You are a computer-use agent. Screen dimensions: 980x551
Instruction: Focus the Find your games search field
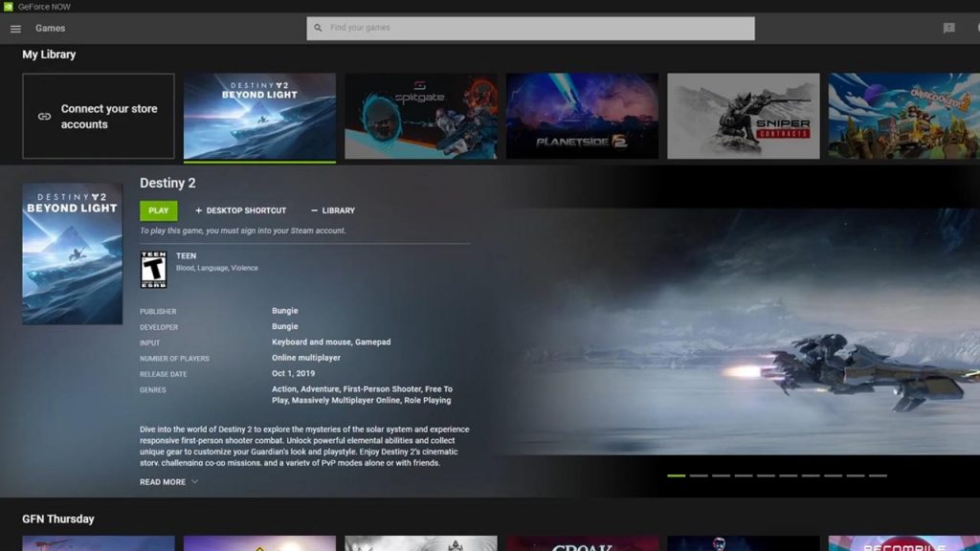click(530, 28)
